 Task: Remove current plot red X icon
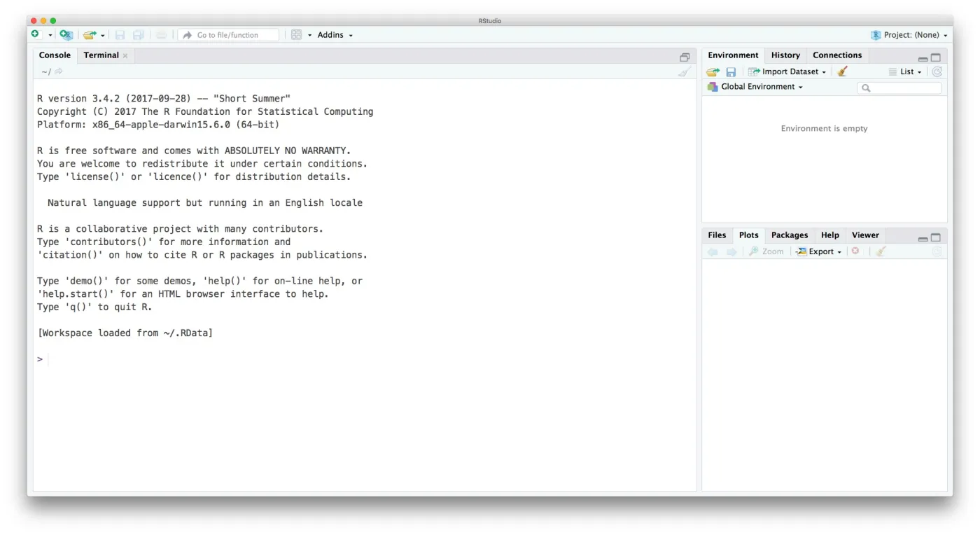pyautogui.click(x=855, y=251)
